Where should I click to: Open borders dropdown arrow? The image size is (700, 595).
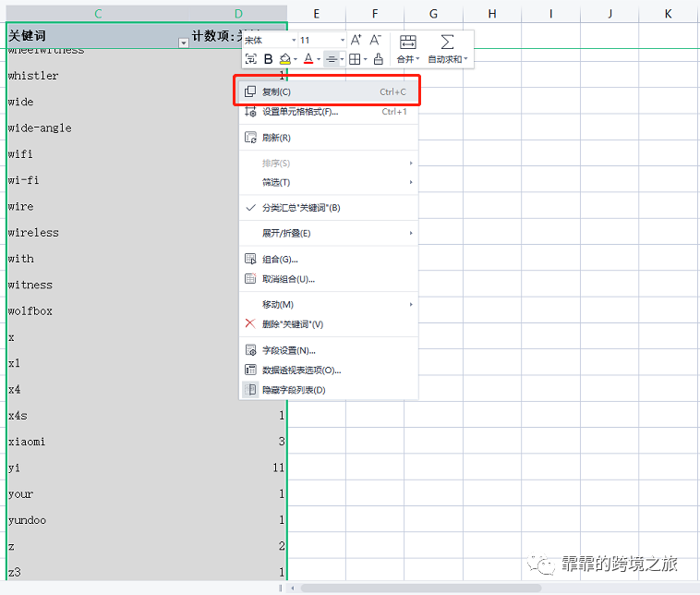point(365,59)
